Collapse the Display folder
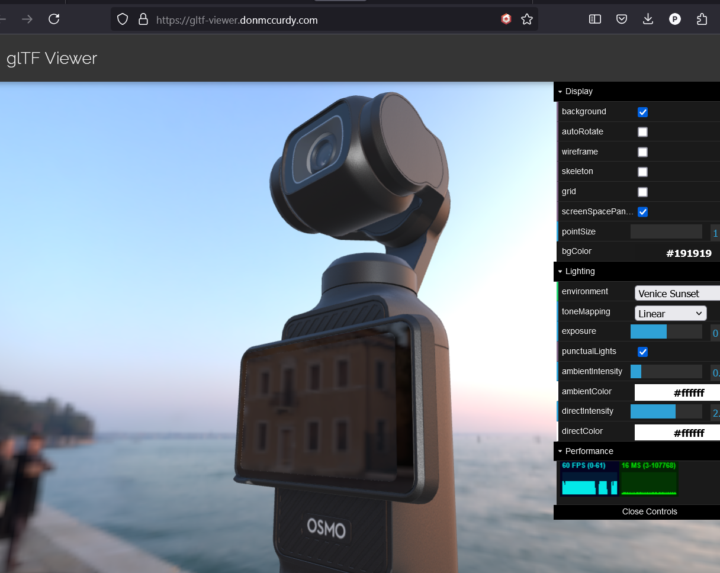The height and width of the screenshot is (573, 720). click(x=637, y=91)
